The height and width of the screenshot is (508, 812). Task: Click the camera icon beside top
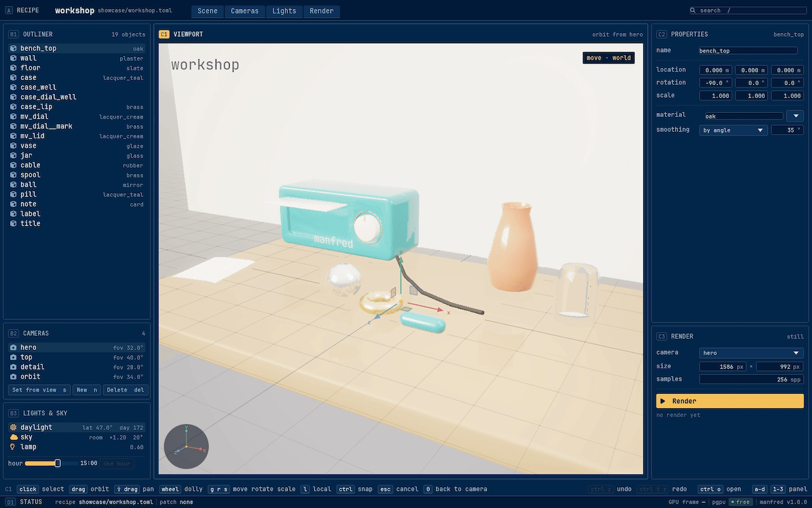pyautogui.click(x=13, y=358)
